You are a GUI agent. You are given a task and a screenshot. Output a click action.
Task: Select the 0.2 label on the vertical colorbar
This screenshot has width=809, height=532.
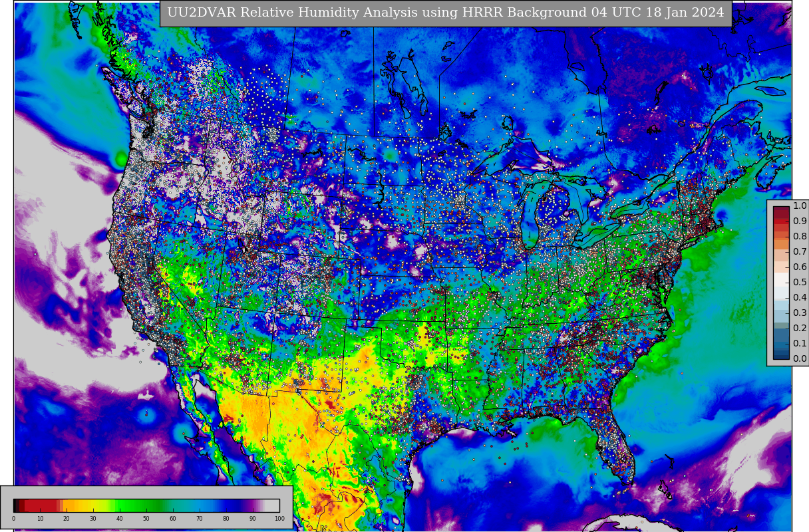pos(800,329)
